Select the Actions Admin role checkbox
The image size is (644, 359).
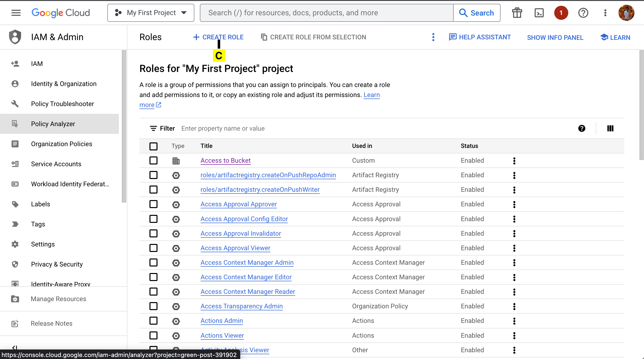coord(153,321)
